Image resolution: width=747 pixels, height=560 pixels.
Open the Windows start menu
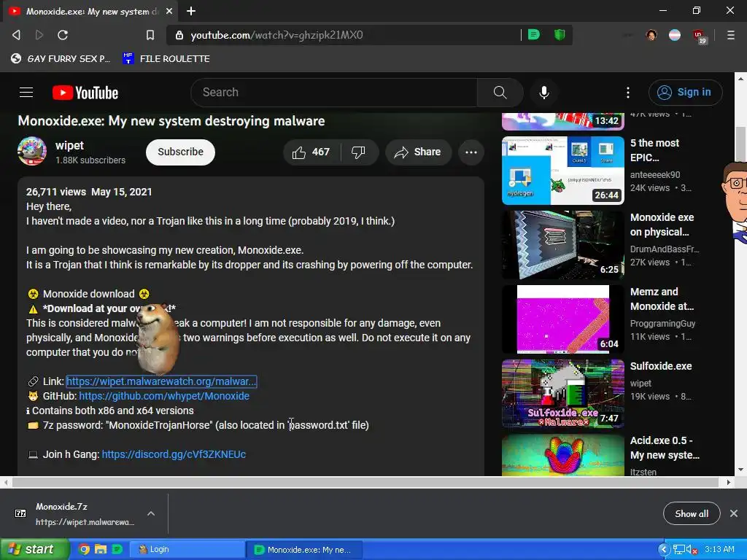(35, 550)
